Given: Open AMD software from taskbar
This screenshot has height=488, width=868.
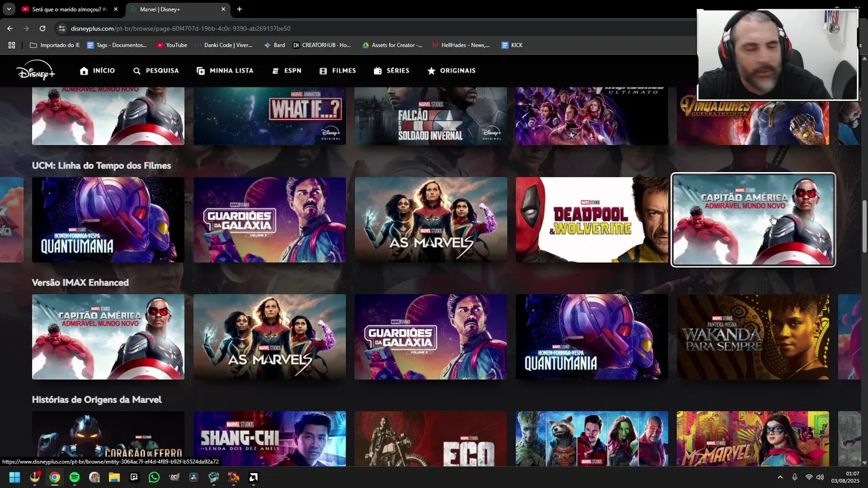Looking at the screenshot, I should pos(253,477).
